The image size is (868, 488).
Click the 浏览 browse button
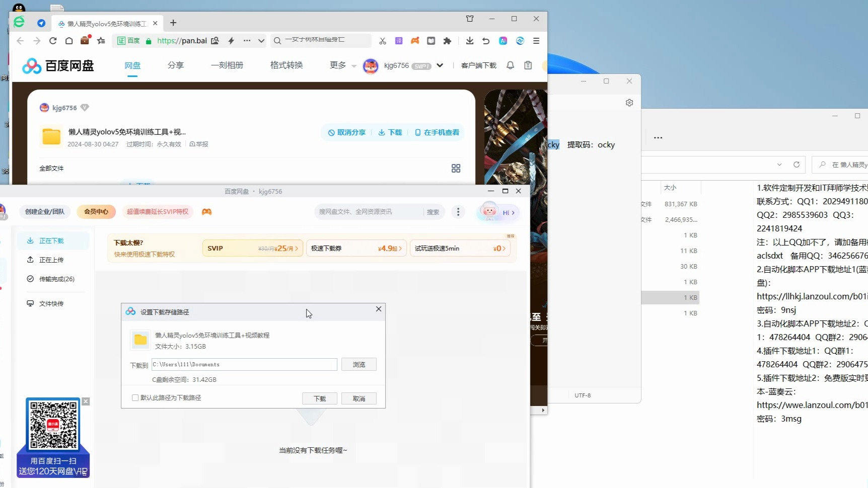pos(359,364)
